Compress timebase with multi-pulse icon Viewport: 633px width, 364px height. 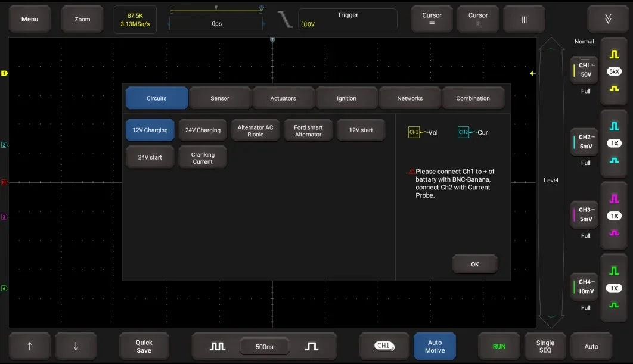[217, 346]
